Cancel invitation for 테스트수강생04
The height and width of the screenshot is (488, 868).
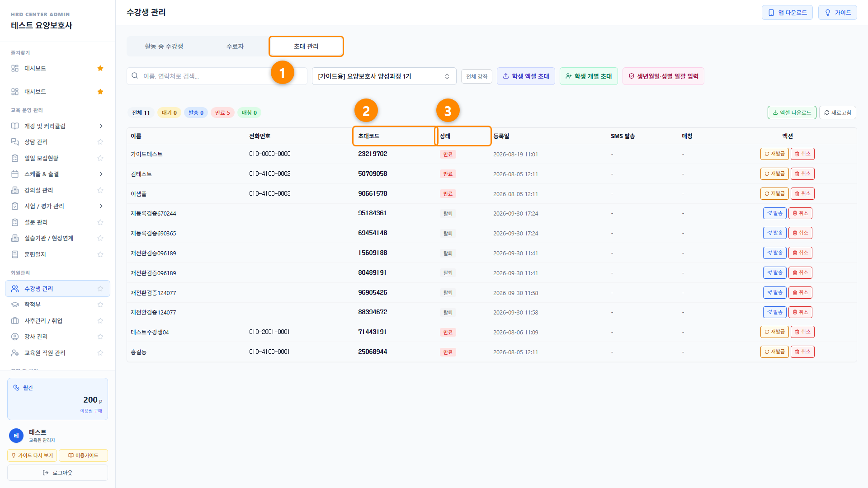click(802, 332)
